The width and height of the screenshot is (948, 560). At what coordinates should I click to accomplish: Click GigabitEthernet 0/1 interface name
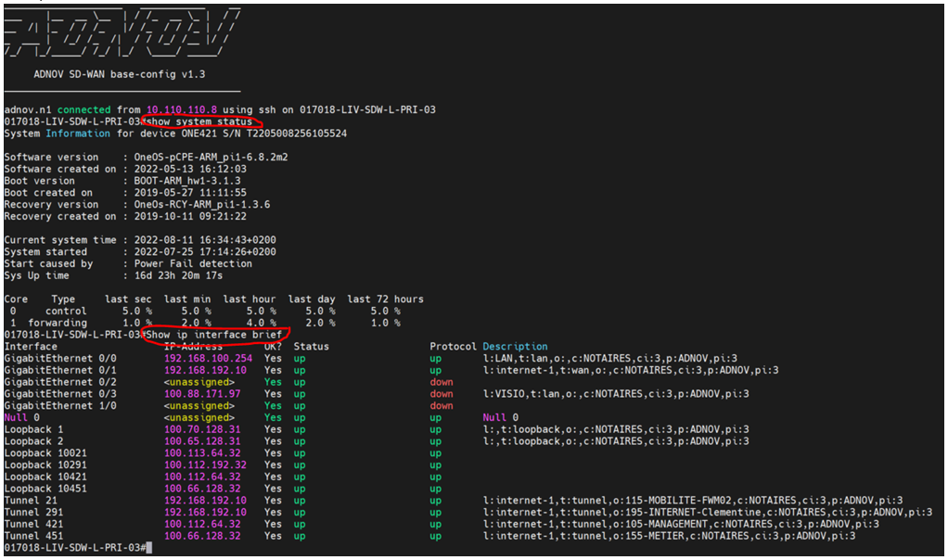coord(60,370)
